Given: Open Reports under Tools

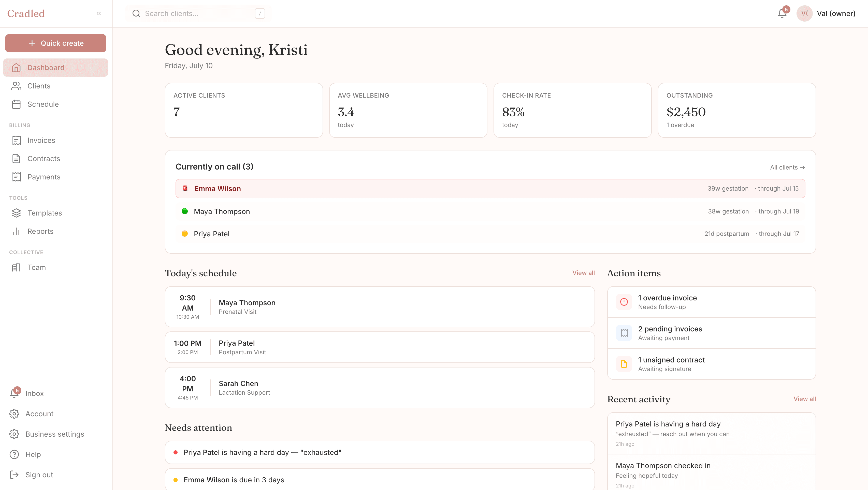Looking at the screenshot, I should [56, 231].
